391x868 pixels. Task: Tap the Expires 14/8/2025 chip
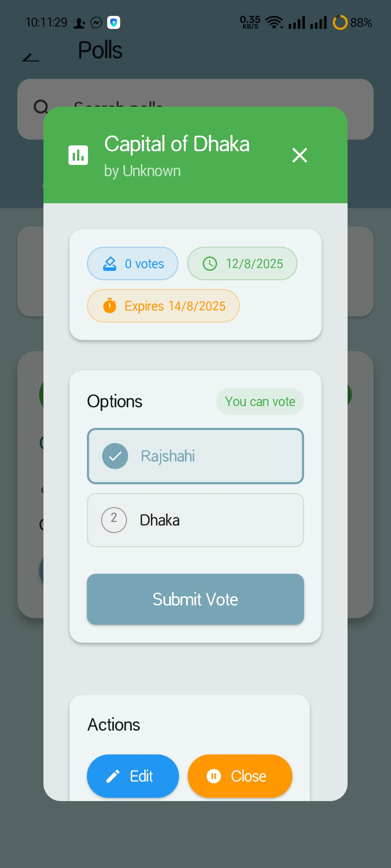point(163,306)
